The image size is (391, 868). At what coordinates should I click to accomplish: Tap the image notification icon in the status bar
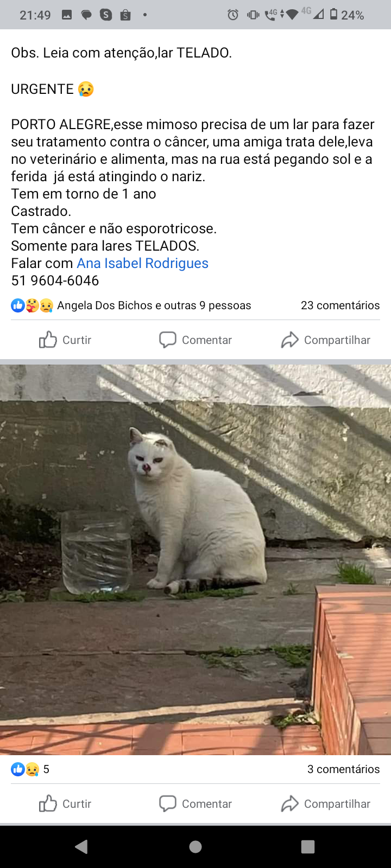point(67,15)
